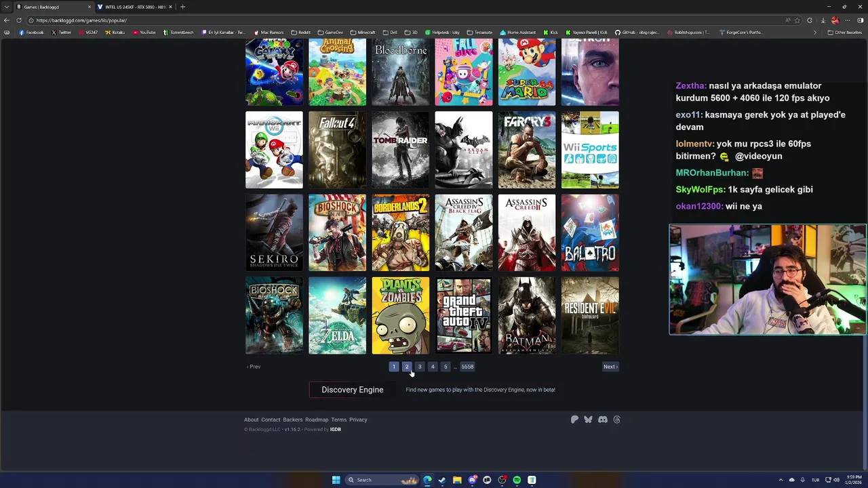The height and width of the screenshot is (488, 868).
Task: Go to pagination page 2
Action: tap(407, 367)
